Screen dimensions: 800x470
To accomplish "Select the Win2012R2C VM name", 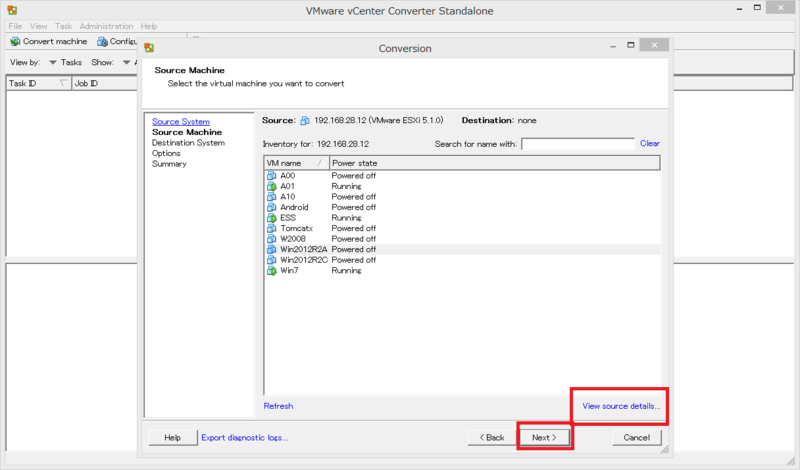I will [x=304, y=260].
